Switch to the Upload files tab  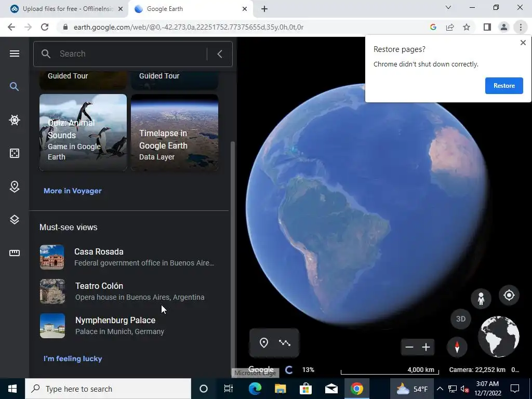point(64,9)
